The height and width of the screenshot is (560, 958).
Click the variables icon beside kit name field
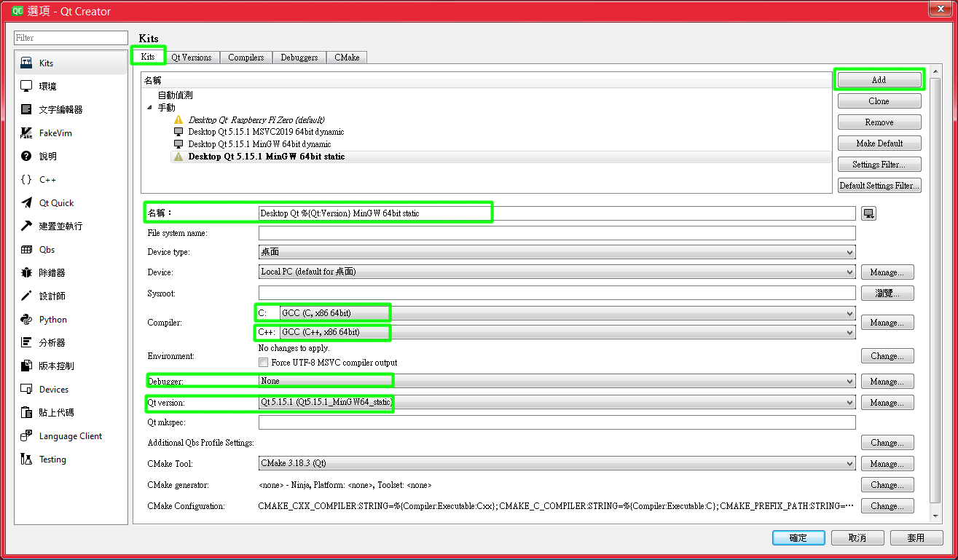click(x=868, y=213)
